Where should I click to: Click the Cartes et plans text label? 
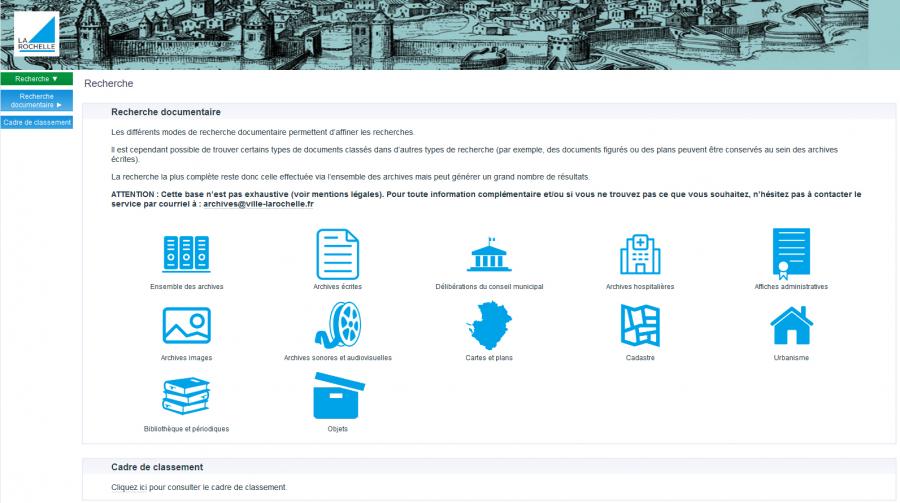pyautogui.click(x=488, y=358)
